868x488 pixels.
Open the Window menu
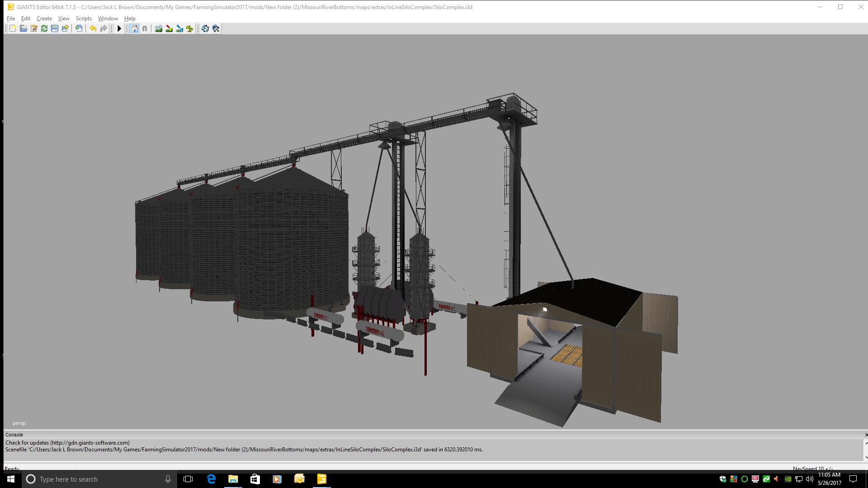108,19
